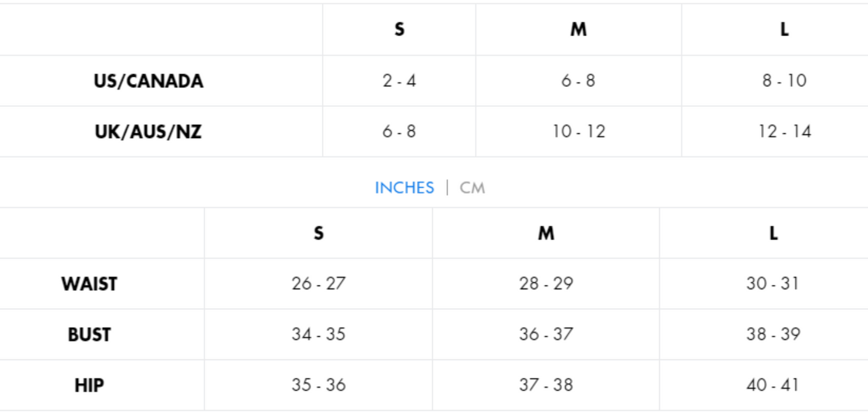Select the small bust measurement 34 - 35
Image resolution: width=868 pixels, height=412 pixels.
[x=318, y=334]
